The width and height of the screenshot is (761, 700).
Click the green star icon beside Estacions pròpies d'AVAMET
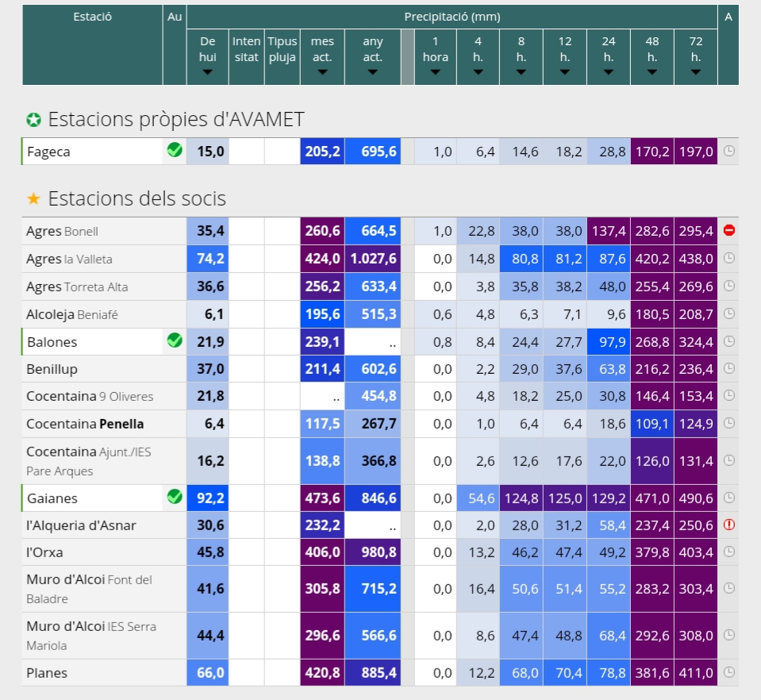tap(33, 119)
